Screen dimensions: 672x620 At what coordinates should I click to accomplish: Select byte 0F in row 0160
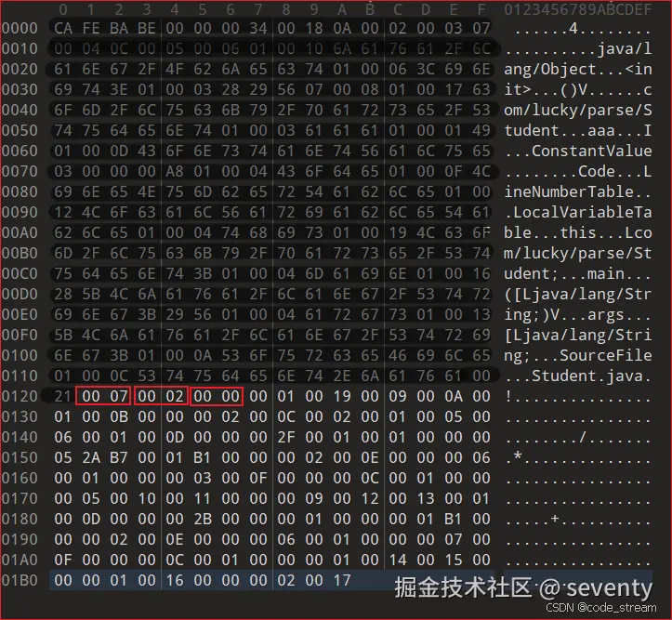(x=258, y=478)
